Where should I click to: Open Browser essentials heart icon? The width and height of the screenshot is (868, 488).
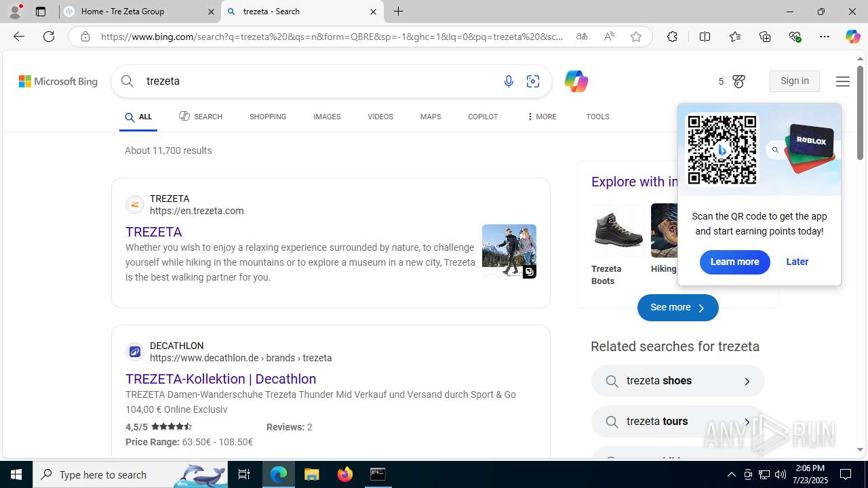795,37
